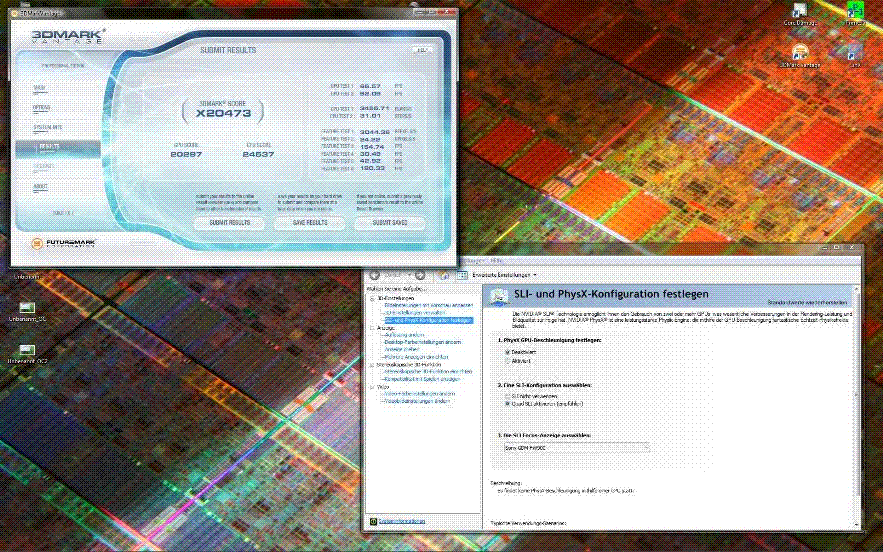Click scrollbar down arrow in NVIDIA panel
883x552 pixels.
coord(857,524)
